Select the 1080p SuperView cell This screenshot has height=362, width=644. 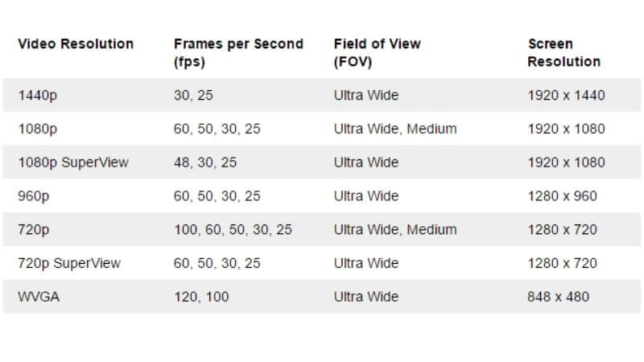point(73,162)
